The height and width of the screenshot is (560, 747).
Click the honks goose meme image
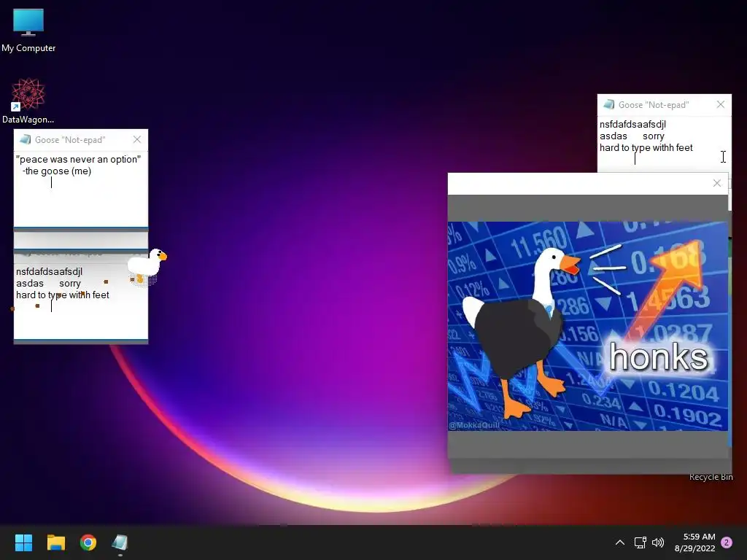click(587, 326)
